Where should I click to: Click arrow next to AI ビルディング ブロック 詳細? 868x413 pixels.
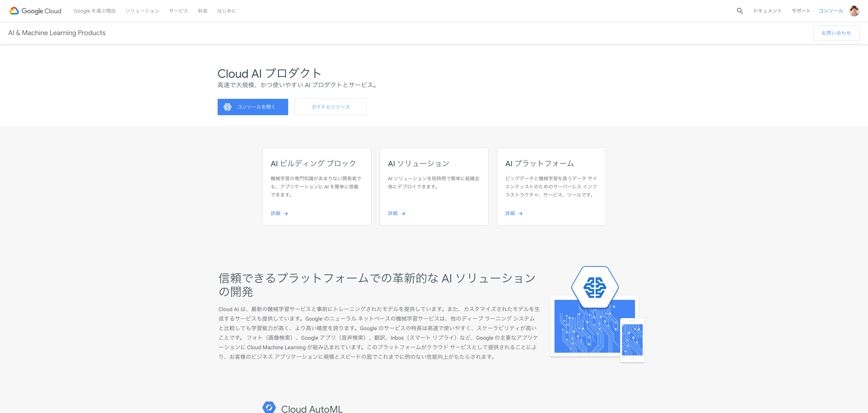coord(286,214)
